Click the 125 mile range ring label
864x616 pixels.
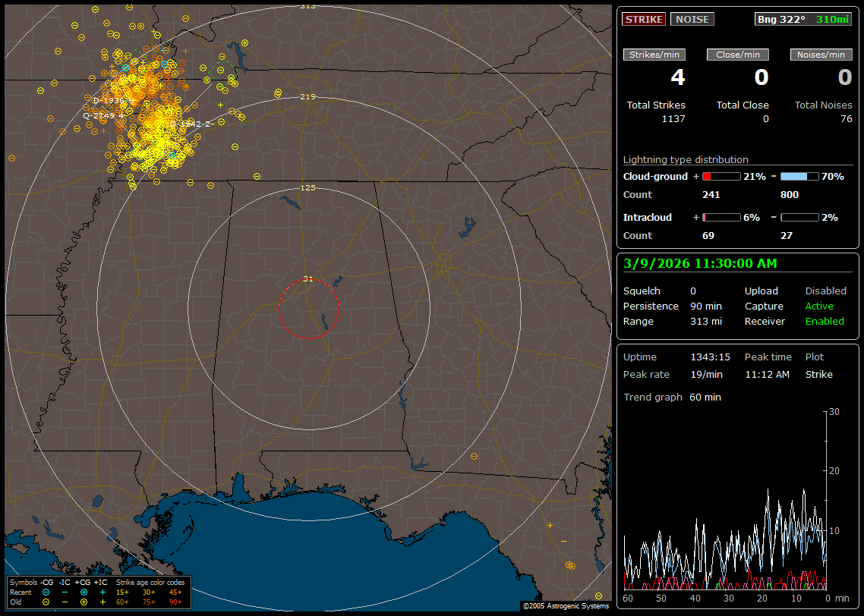click(307, 187)
